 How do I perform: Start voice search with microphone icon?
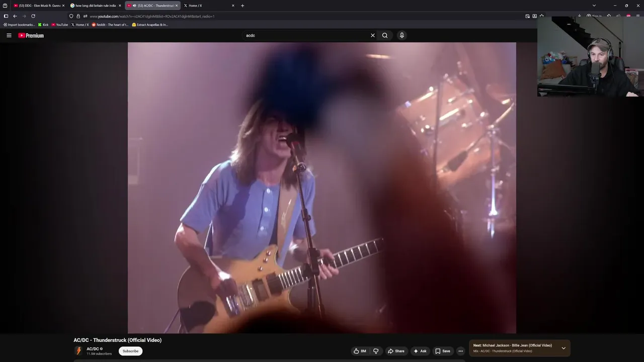401,35
